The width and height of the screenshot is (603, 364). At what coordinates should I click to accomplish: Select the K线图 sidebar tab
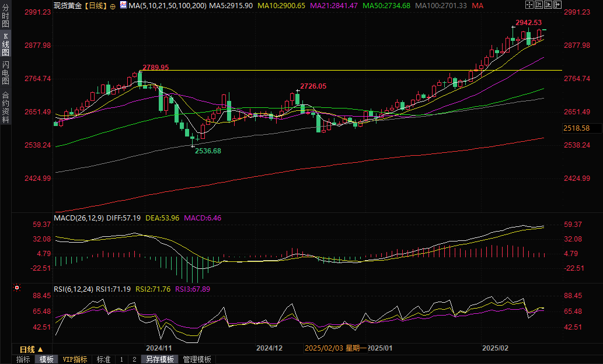pyautogui.click(x=5, y=45)
